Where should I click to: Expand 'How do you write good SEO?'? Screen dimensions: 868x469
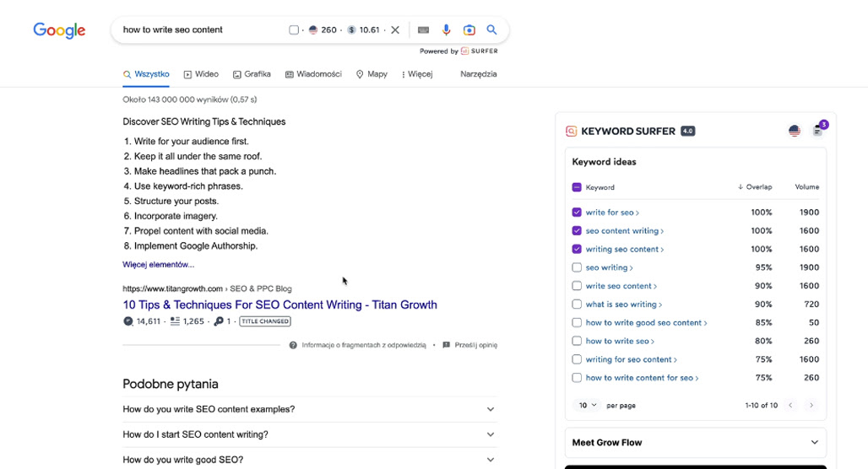click(310, 460)
